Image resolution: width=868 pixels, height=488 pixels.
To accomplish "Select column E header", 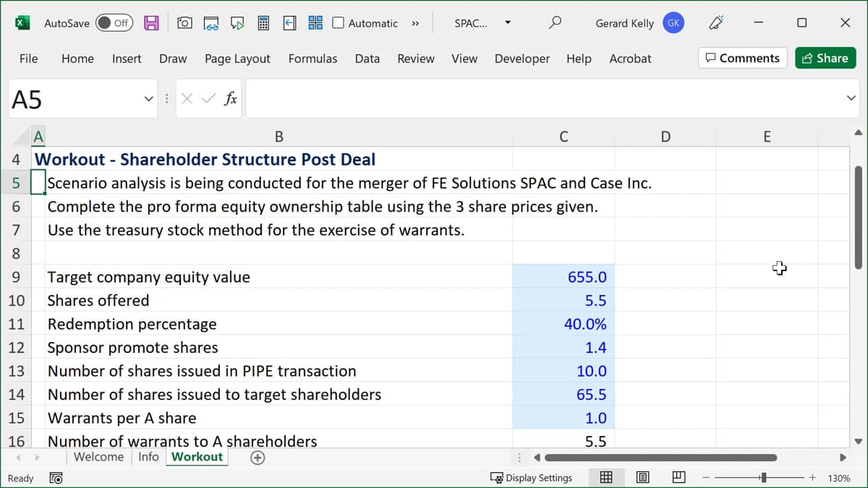I will (767, 137).
